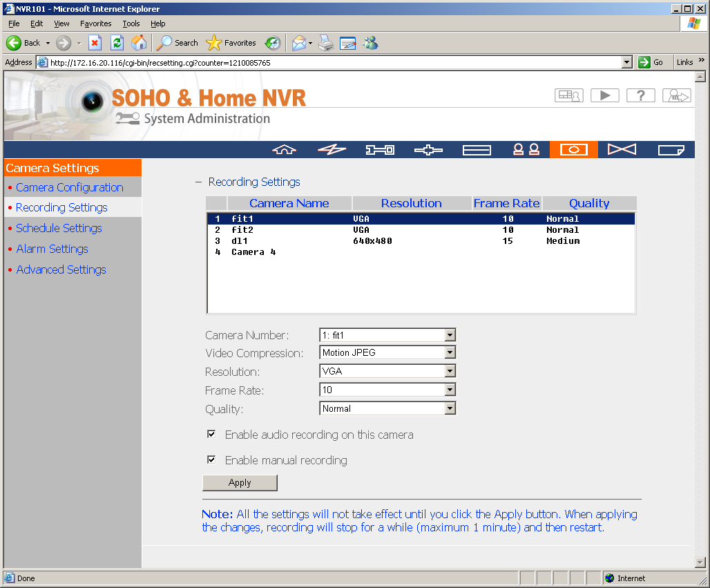Open user management icon with two people
The width and height of the screenshot is (710, 588).
click(526, 149)
